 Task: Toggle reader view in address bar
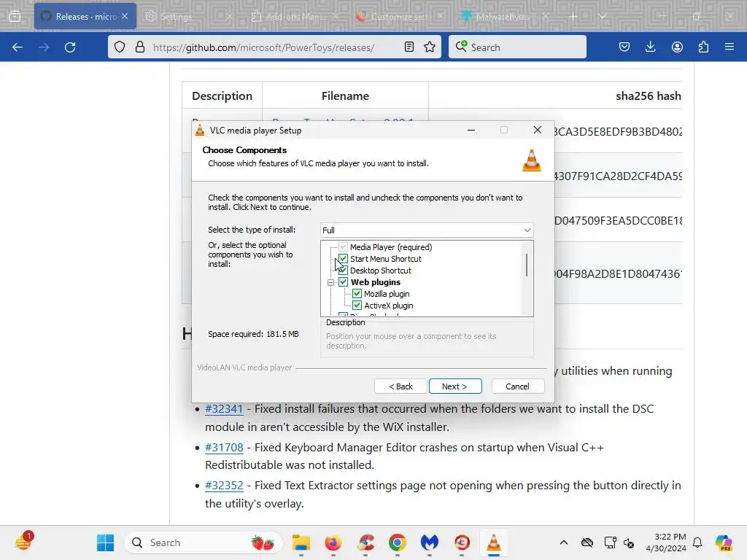click(409, 47)
